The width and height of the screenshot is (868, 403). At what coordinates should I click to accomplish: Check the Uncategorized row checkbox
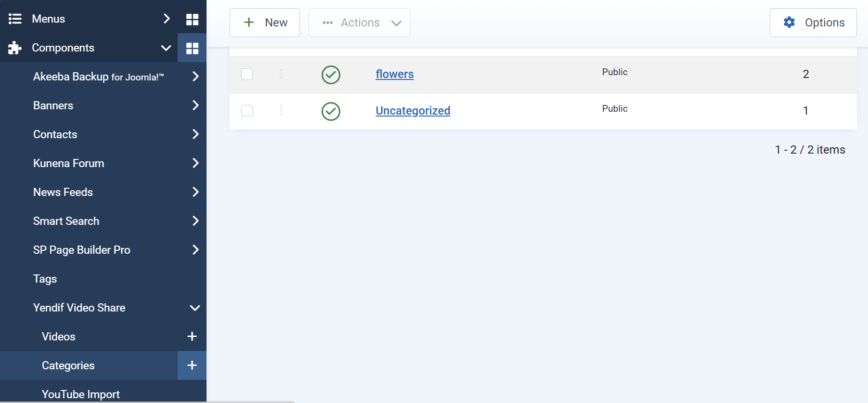click(x=247, y=111)
